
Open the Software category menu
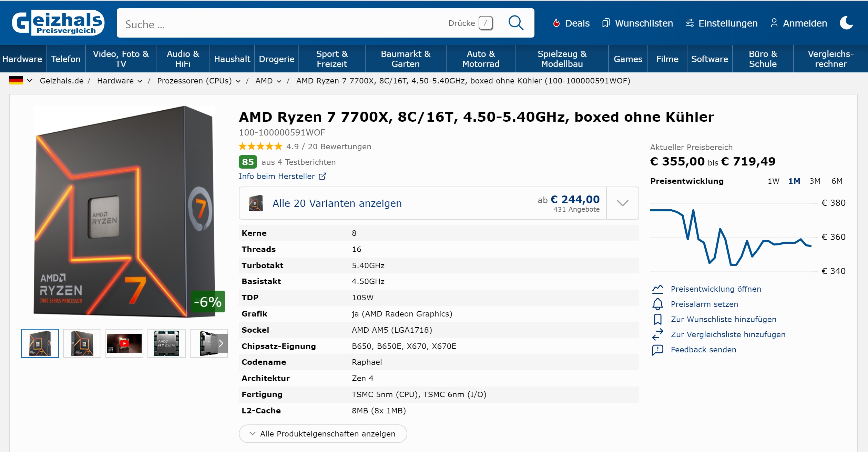(x=709, y=59)
